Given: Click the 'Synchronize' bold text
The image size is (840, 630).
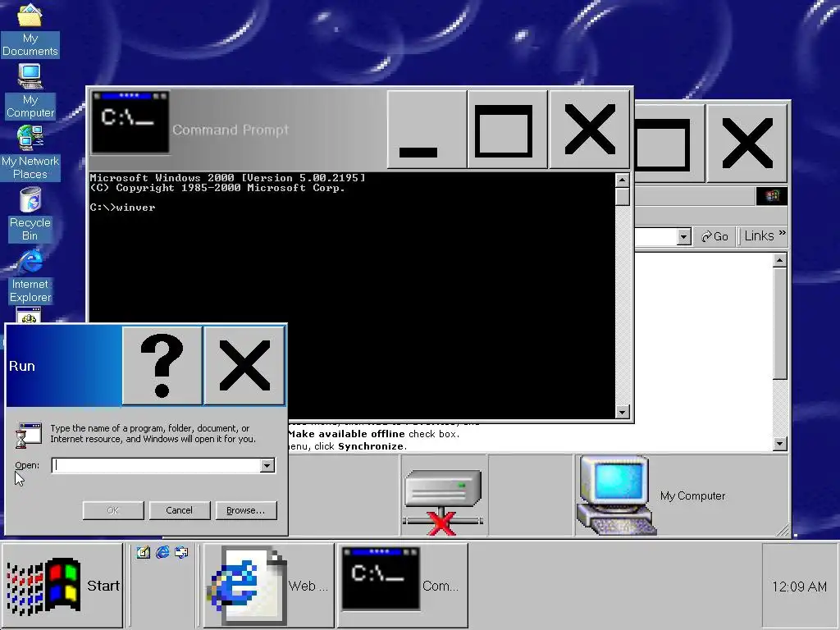Looking at the screenshot, I should pos(371,446).
